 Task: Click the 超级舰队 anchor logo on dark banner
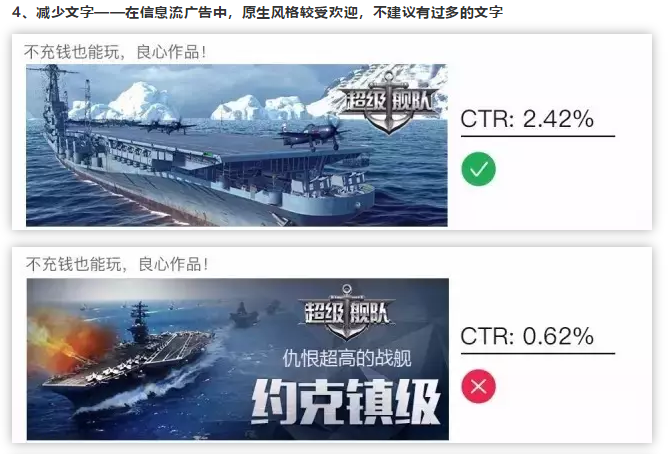(347, 312)
